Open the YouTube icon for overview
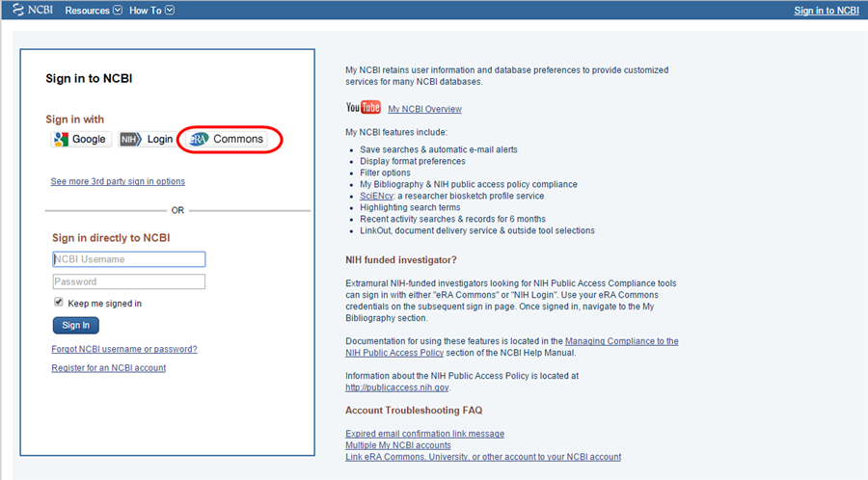Screen dimensions: 868x480 coord(364,108)
